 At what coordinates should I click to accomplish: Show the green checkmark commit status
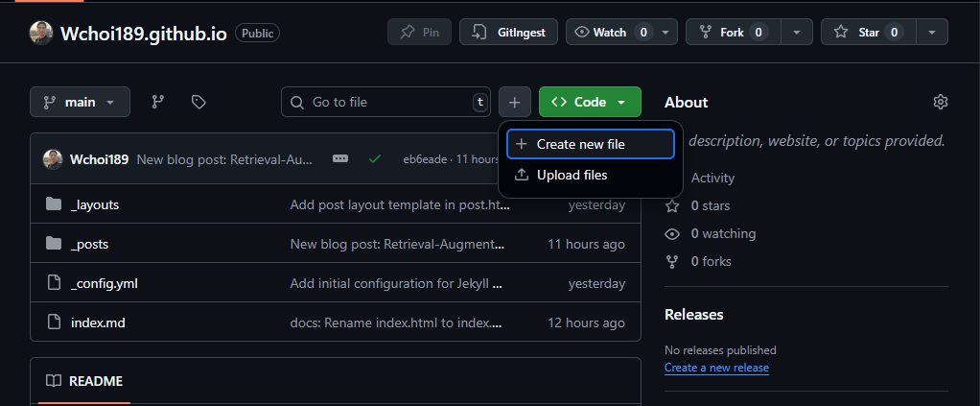pos(375,159)
